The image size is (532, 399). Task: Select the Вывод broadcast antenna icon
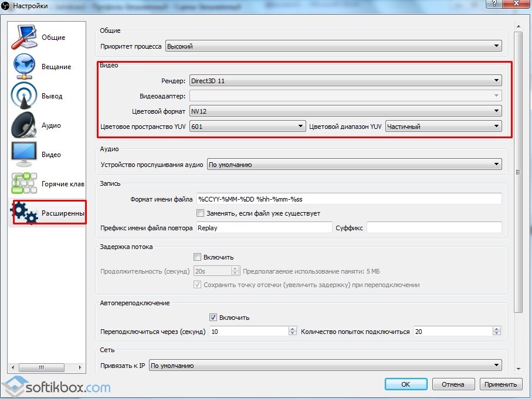(24, 96)
